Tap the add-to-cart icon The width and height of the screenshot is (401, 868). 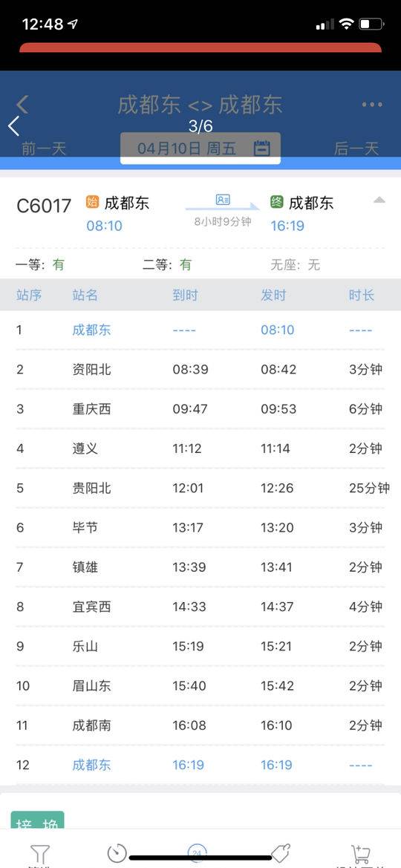tap(361, 854)
